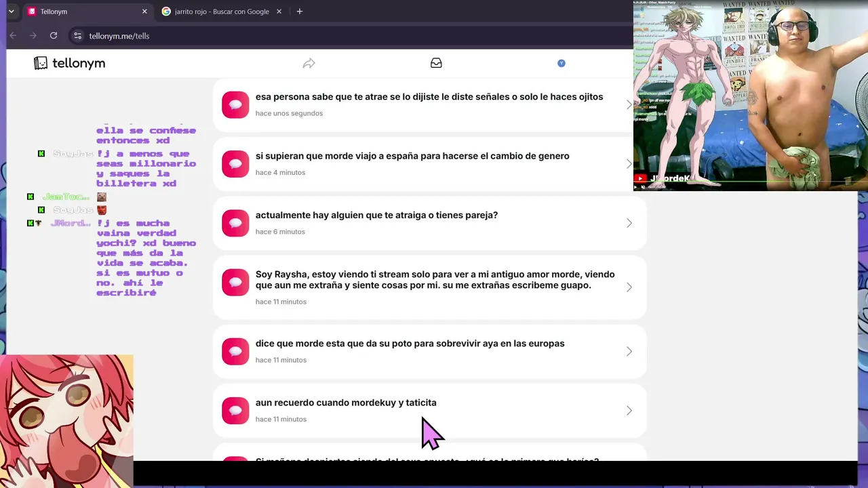
Task: Click the pink chat icon beside 'aun recuerdo cuando'
Action: (x=235, y=411)
